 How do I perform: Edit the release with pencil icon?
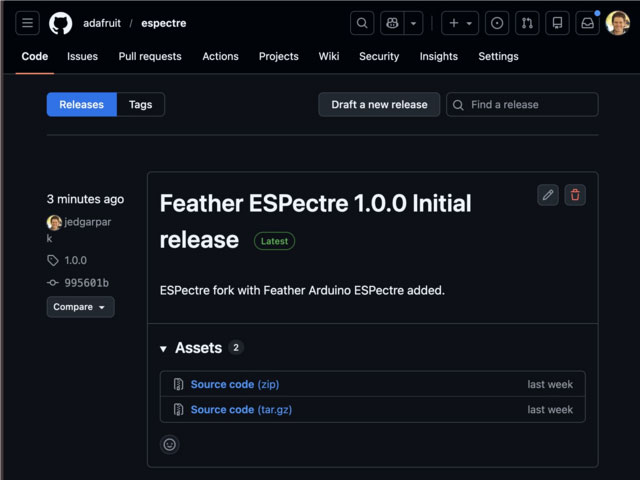[x=548, y=195]
